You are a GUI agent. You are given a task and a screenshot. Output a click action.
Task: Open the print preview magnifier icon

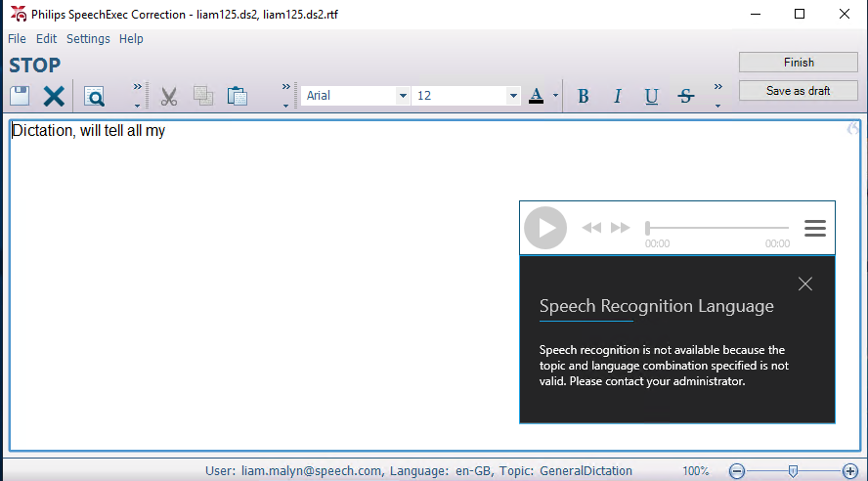94,97
